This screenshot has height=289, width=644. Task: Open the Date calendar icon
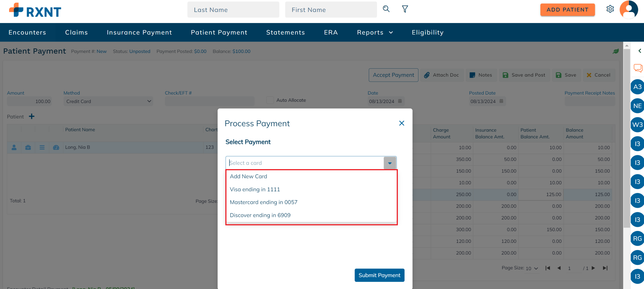(400, 101)
